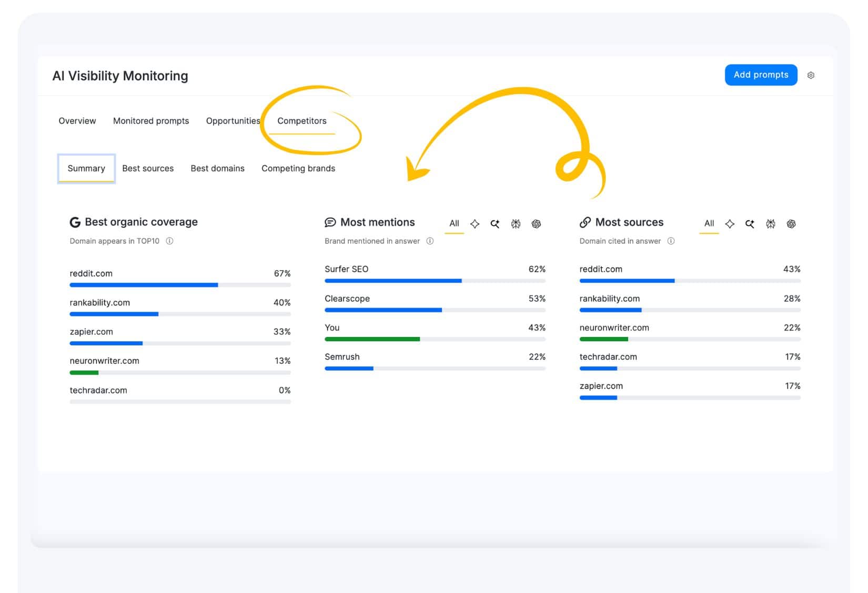Image resolution: width=868 pixels, height=593 pixels.
Task: Go to the Opportunities tab
Action: click(233, 121)
